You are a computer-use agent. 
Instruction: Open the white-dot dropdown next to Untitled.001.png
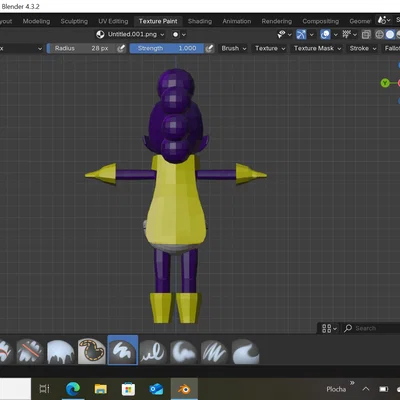point(178,34)
